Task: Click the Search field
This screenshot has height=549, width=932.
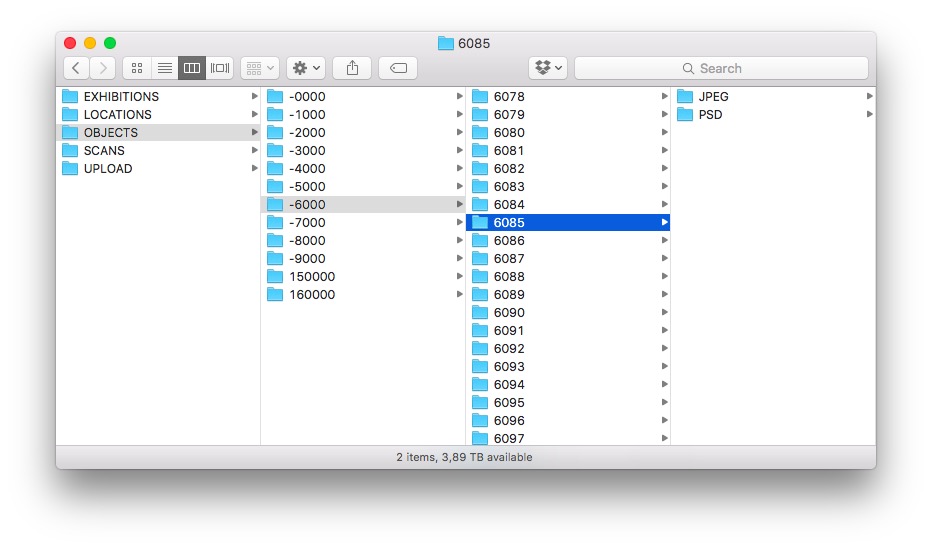Action: 721,68
